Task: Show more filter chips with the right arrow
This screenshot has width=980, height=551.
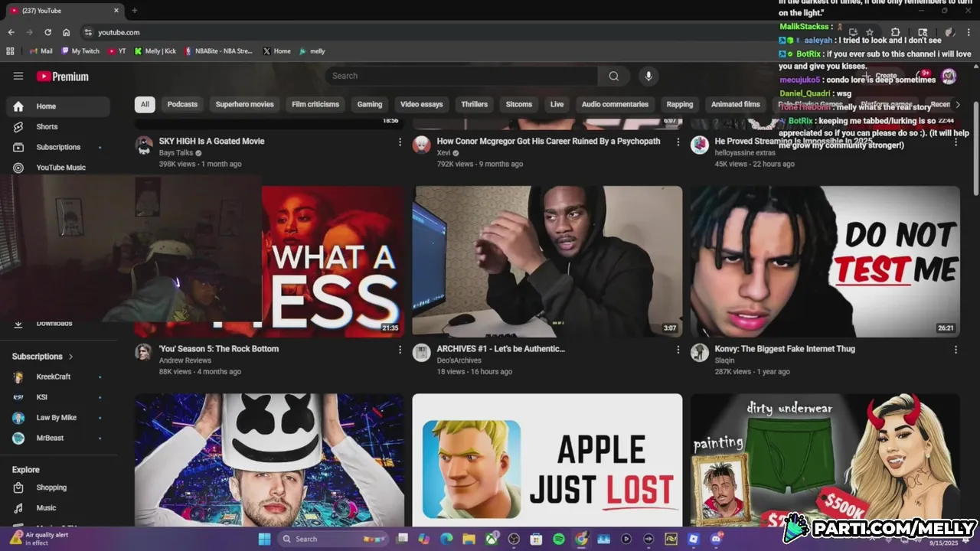Action: point(957,104)
